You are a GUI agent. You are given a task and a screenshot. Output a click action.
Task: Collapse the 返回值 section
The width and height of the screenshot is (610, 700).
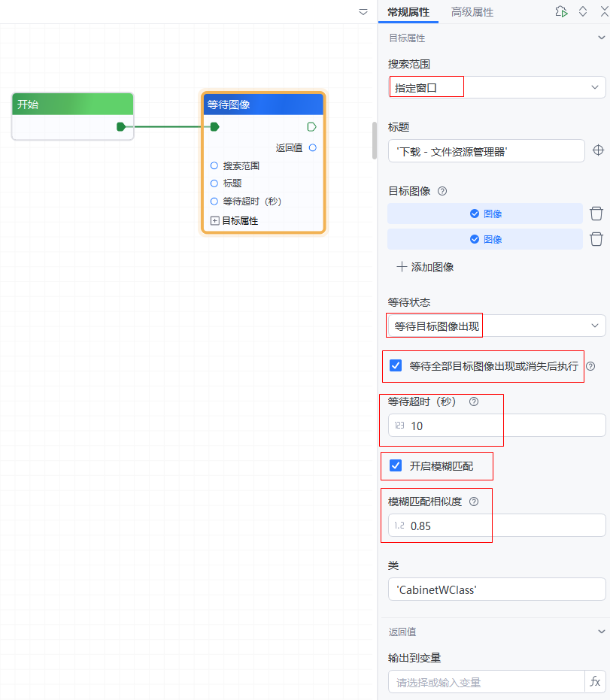601,632
